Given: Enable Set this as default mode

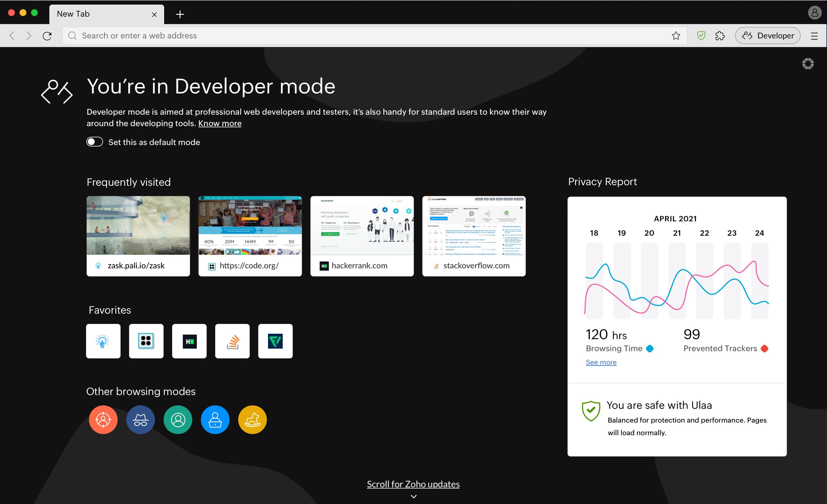Looking at the screenshot, I should point(94,142).
